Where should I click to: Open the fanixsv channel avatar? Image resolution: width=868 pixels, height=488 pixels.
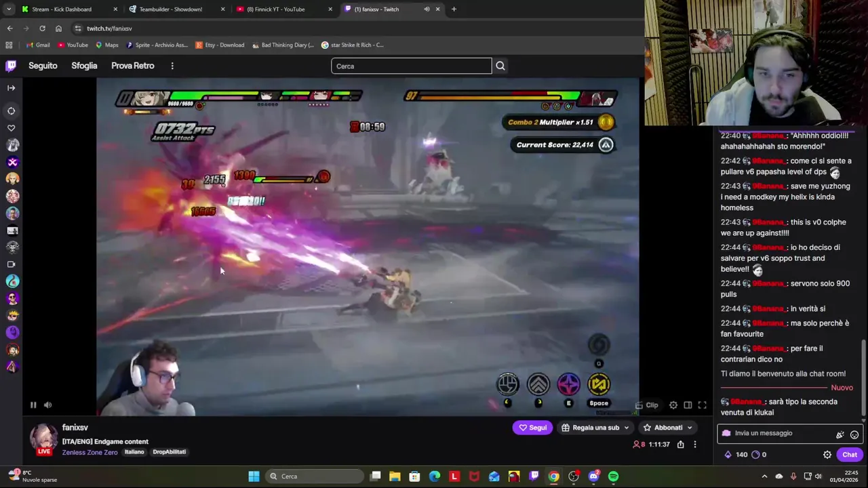(x=43, y=438)
